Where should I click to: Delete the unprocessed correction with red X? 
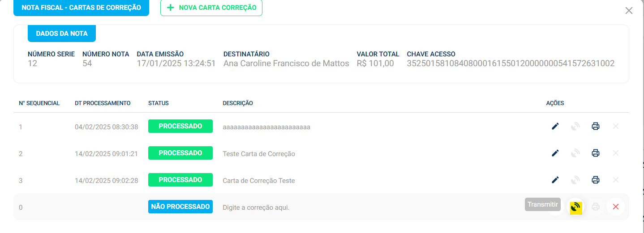(615, 207)
